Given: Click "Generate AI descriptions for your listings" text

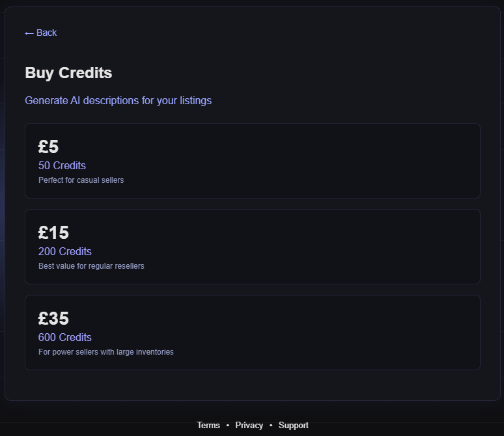Looking at the screenshot, I should click(119, 101).
